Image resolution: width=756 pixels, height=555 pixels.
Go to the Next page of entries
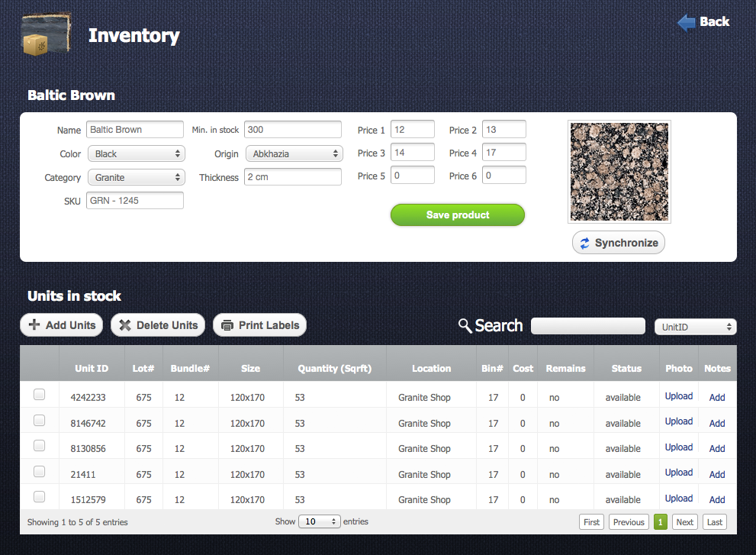[x=684, y=522]
